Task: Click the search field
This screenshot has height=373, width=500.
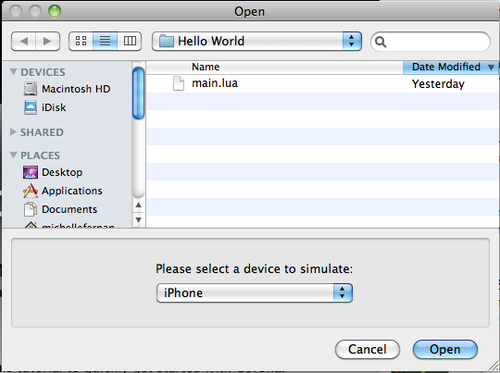Action: (x=430, y=41)
